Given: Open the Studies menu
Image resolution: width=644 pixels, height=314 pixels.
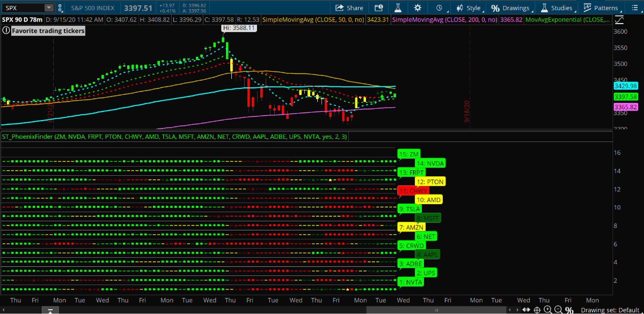Looking at the screenshot, I should click(557, 8).
